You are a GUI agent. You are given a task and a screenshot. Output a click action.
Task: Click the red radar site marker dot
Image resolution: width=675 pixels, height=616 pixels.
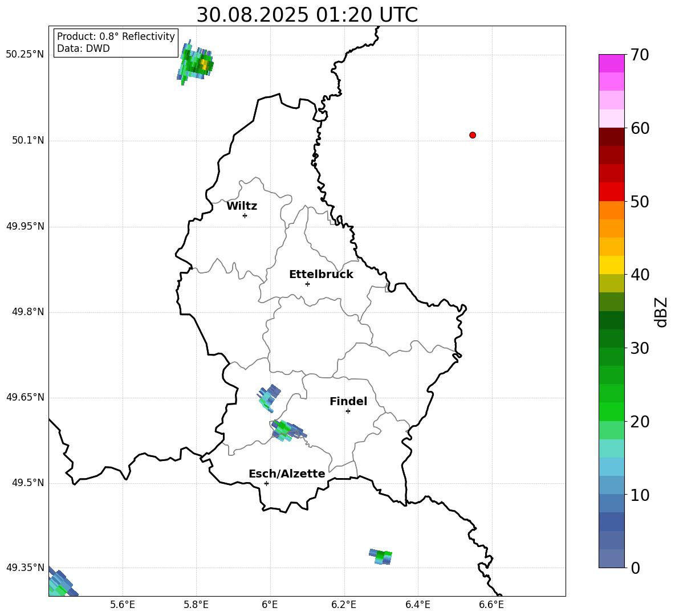pyautogui.click(x=473, y=135)
